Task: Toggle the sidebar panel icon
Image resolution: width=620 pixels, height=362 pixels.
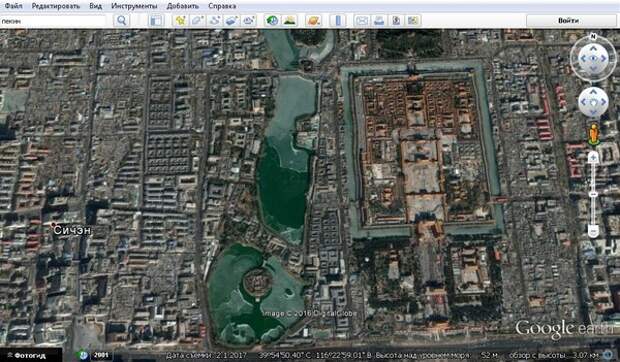Action: 156,21
